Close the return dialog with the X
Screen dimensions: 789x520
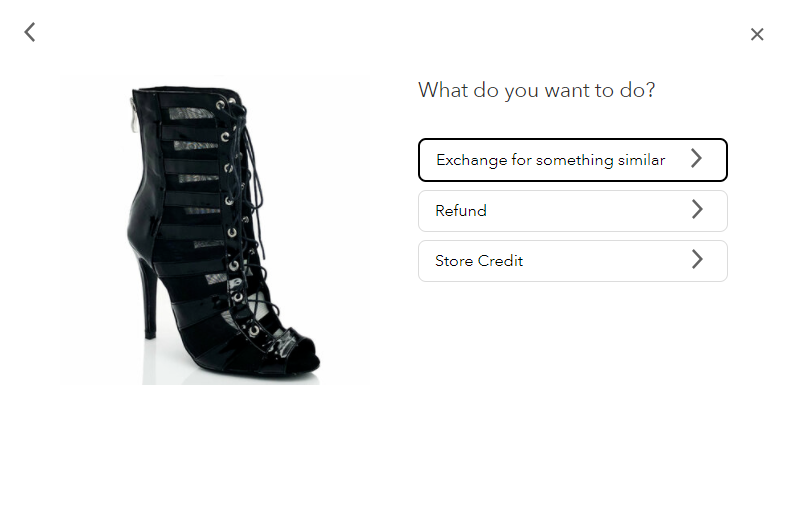click(x=757, y=34)
